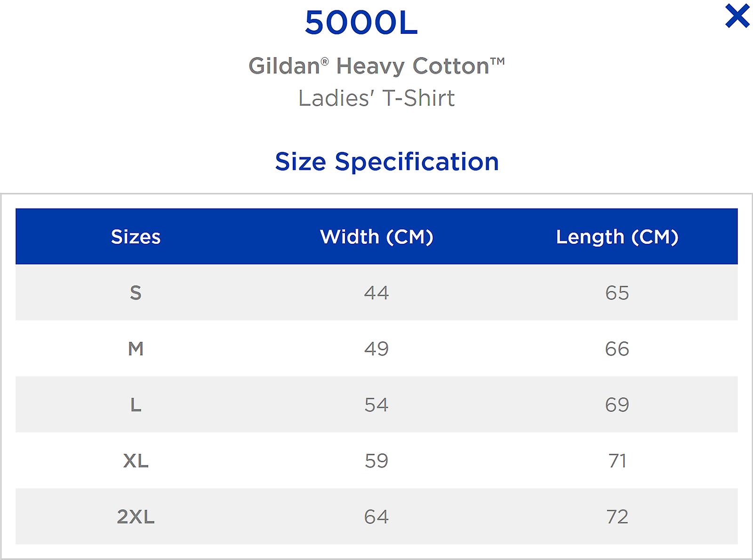
Task: Select the 2XL size row label
Action: click(x=136, y=516)
